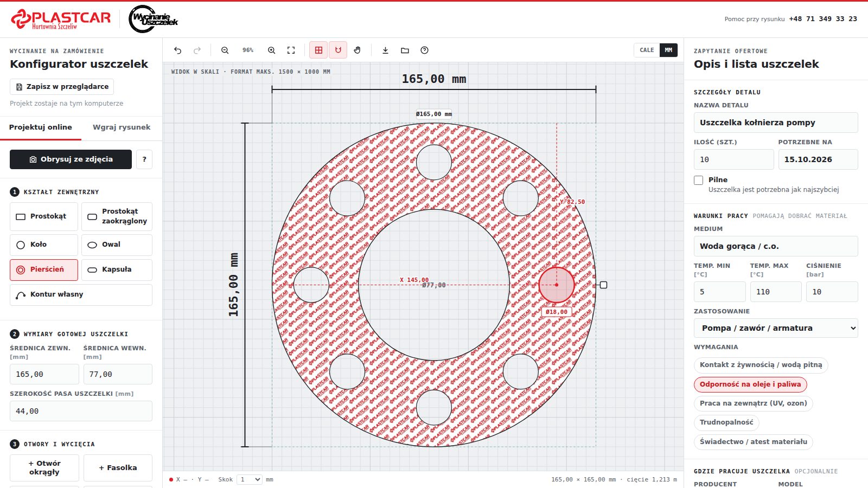Open the Zastosowanie dropdown
Screen dimensions: 868x488
coord(776,328)
